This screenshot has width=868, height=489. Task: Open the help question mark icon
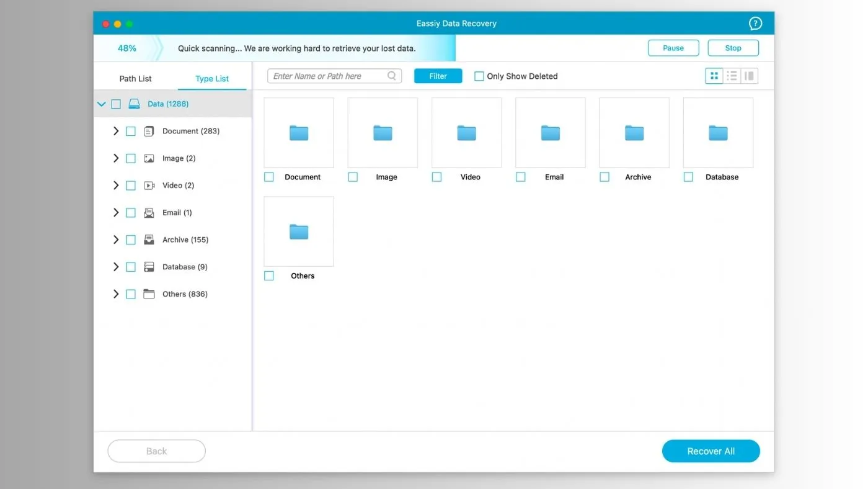tap(755, 24)
